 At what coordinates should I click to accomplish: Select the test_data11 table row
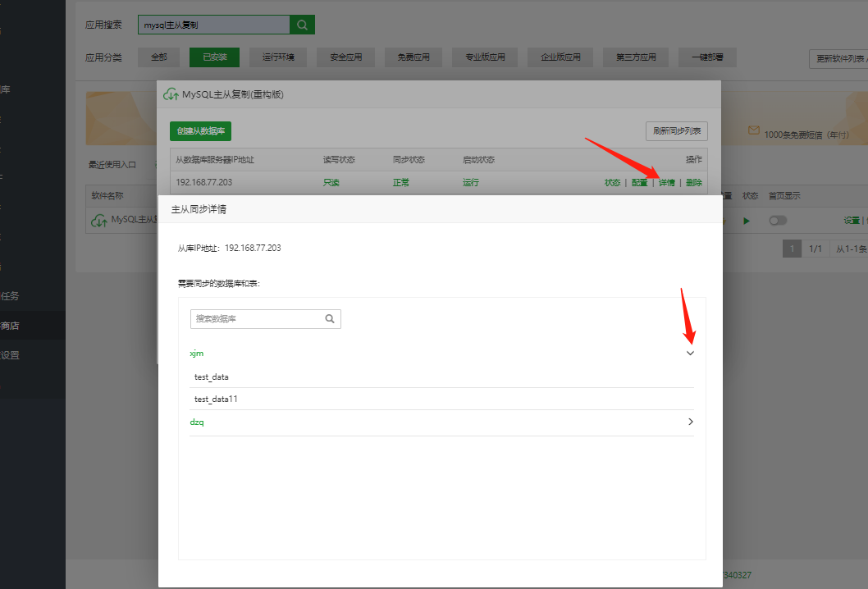[441, 400]
